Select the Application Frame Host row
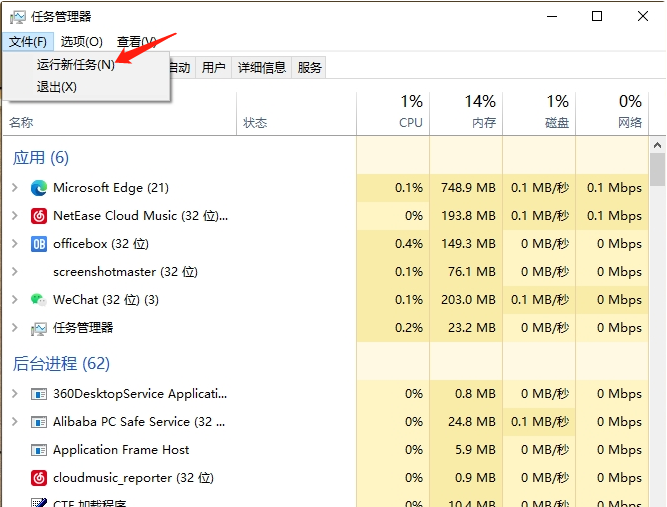 pos(326,450)
